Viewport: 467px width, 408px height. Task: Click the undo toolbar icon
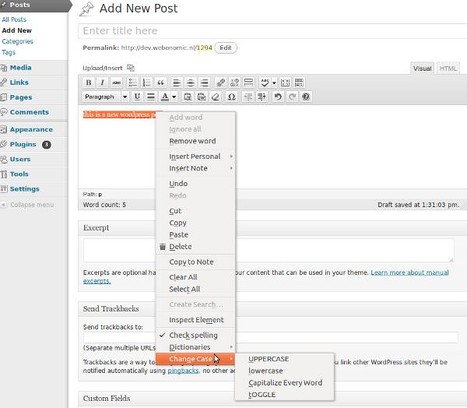pos(278,97)
